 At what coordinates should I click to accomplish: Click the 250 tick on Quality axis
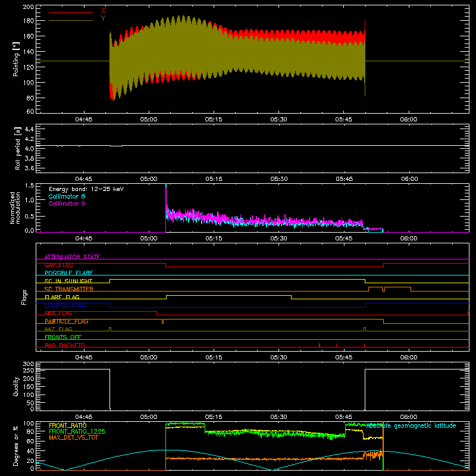29,370
